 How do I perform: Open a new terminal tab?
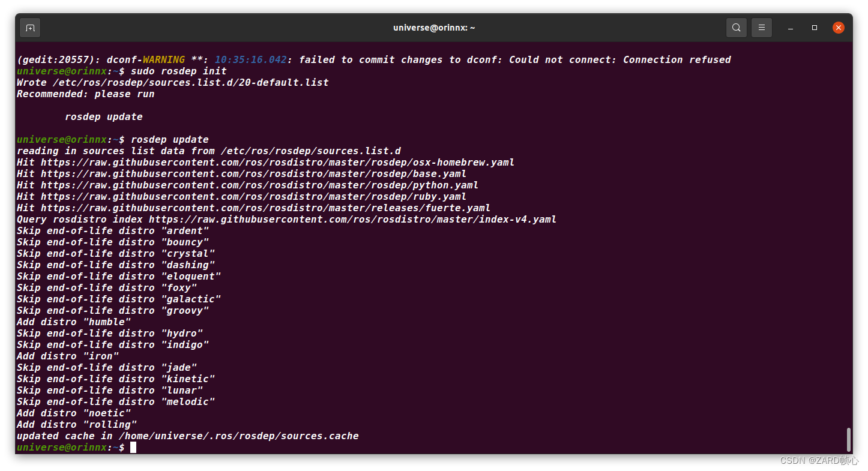30,28
